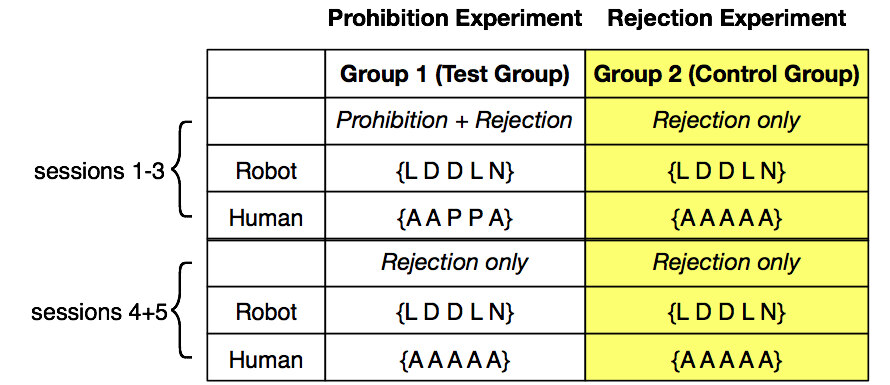This screenshot has height=385, width=890.
Task: Select the sessions 4+5 label
Action: [x=99, y=312]
